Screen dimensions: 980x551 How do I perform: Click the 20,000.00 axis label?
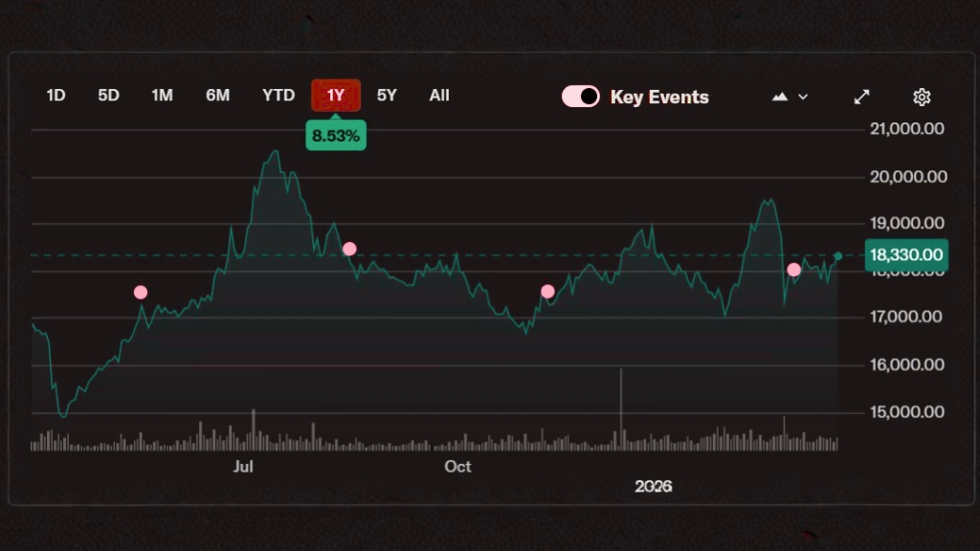coord(908,177)
